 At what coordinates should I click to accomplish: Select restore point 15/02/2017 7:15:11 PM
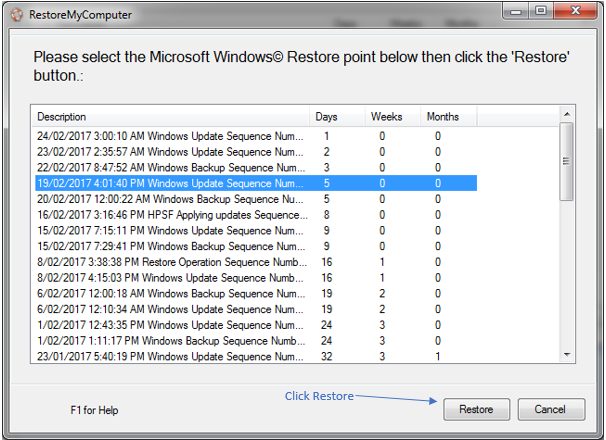point(256,231)
